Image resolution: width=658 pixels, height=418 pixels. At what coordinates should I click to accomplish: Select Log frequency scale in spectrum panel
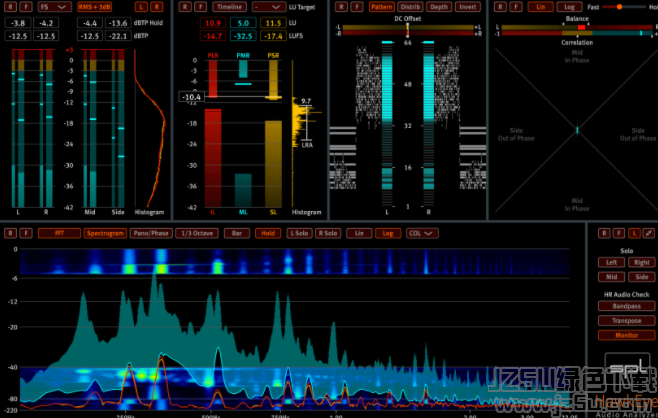pos(387,233)
